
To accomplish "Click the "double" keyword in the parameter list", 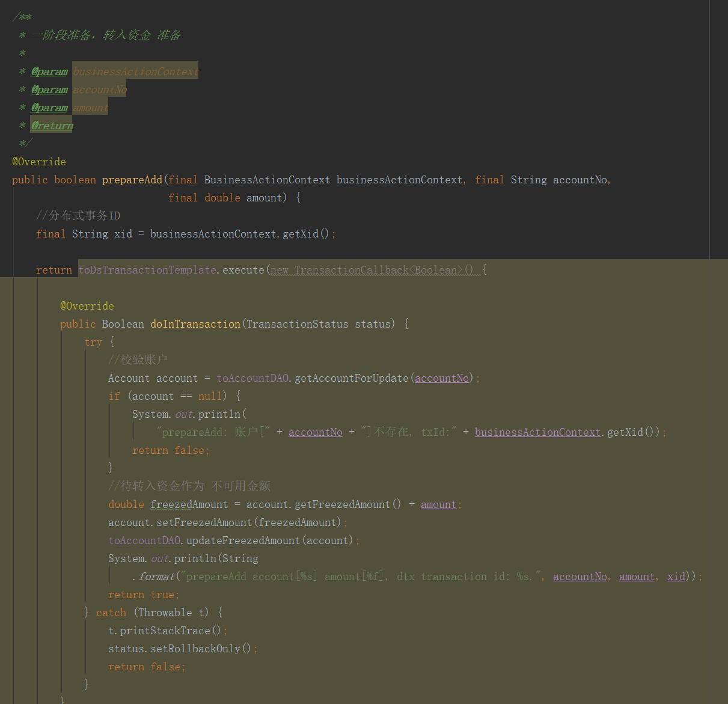I will pyautogui.click(x=222, y=198).
